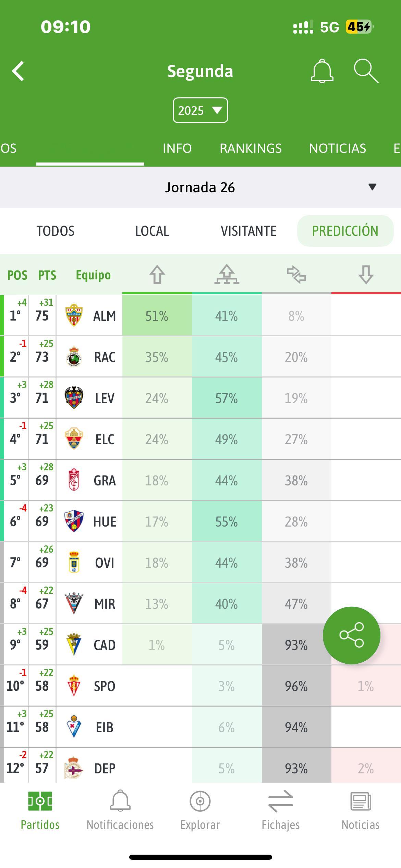The image size is (401, 868).
Task: Open the 2025 season dropdown
Action: click(200, 110)
